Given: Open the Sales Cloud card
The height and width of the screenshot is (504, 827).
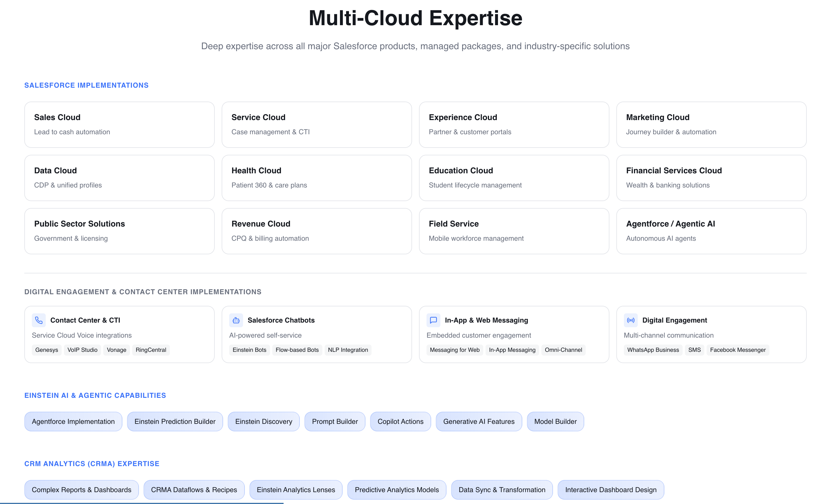Looking at the screenshot, I should [x=119, y=124].
